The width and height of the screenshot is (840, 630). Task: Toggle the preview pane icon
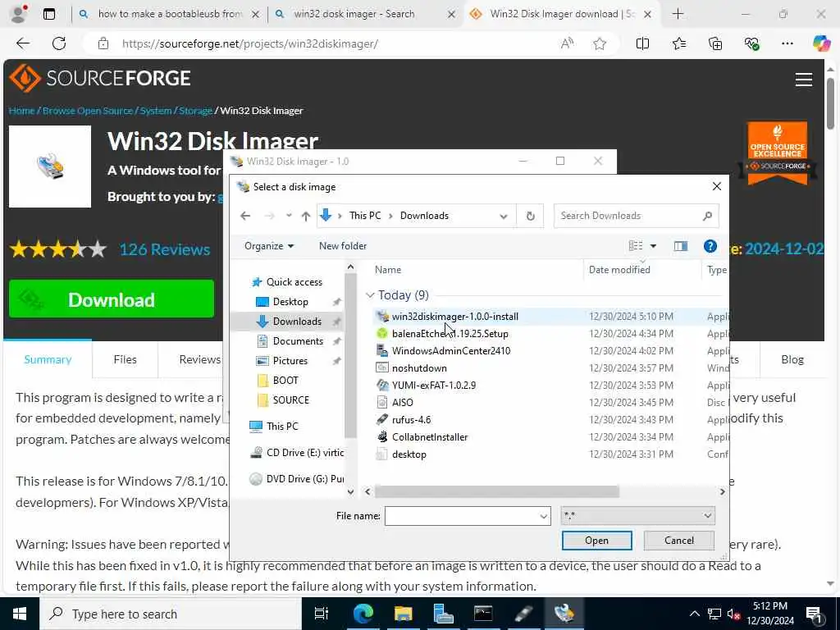point(680,246)
